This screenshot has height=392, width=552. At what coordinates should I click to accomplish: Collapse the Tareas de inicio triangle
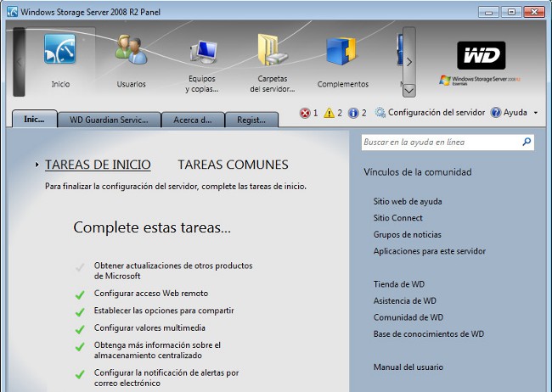click(x=37, y=165)
